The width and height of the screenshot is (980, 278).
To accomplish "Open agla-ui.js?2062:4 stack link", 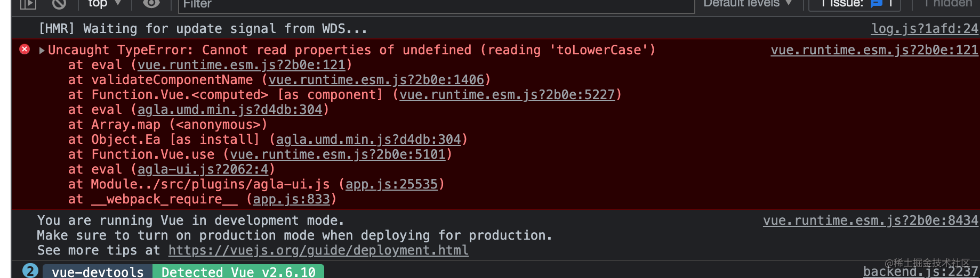I will 203,169.
